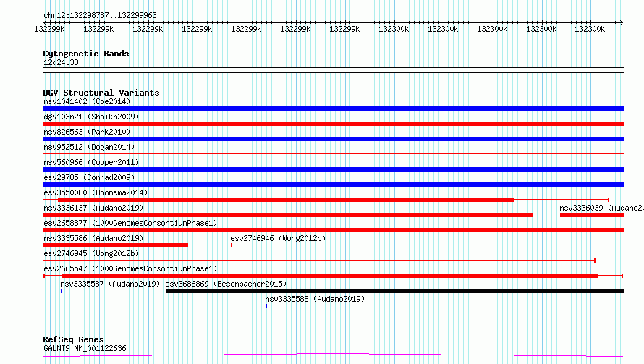Click the thin red line under esv2746945
This screenshot has height=364, width=644.
coord(319,261)
